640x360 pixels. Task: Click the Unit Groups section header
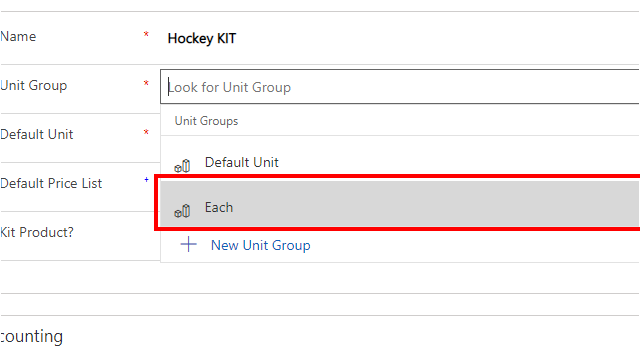click(206, 121)
